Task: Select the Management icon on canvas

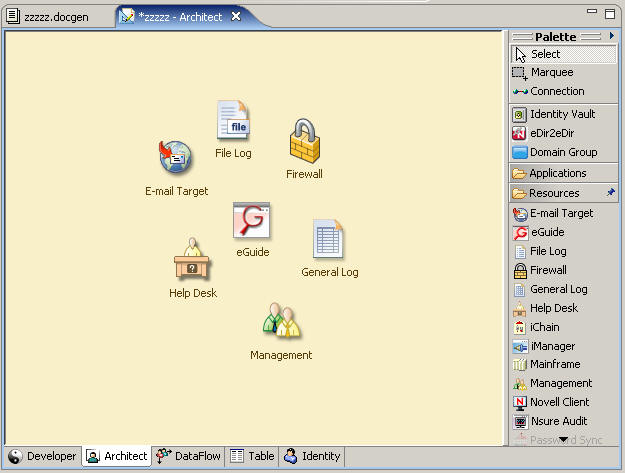Action: [x=281, y=321]
